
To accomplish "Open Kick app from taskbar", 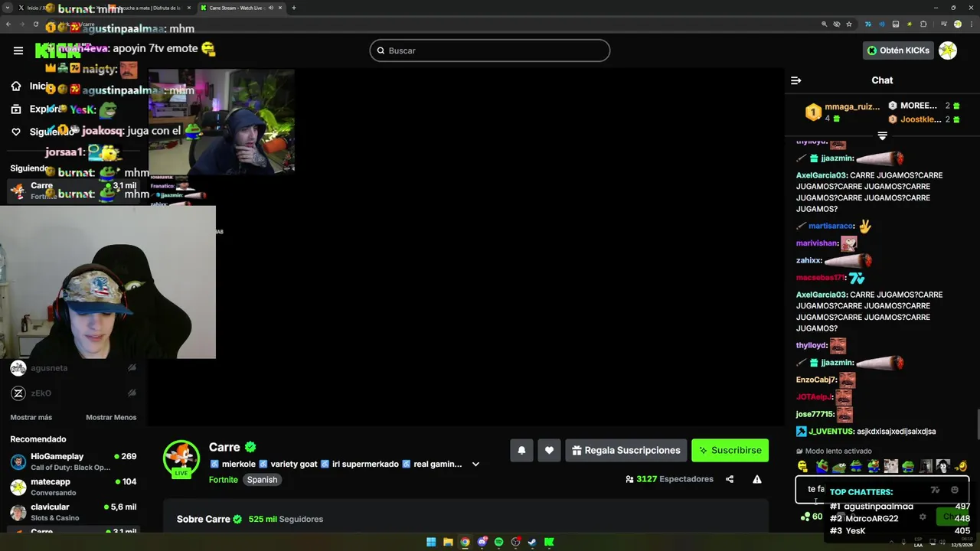I will coord(549,543).
